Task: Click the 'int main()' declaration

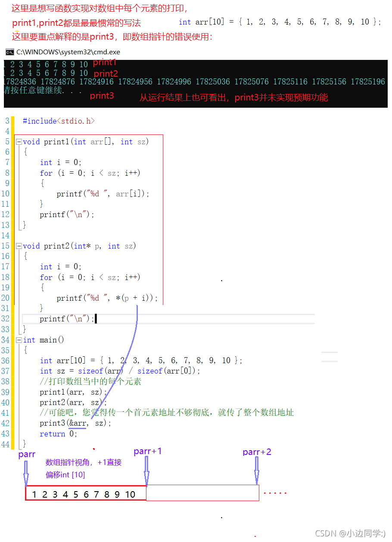Action: pyautogui.click(x=44, y=340)
